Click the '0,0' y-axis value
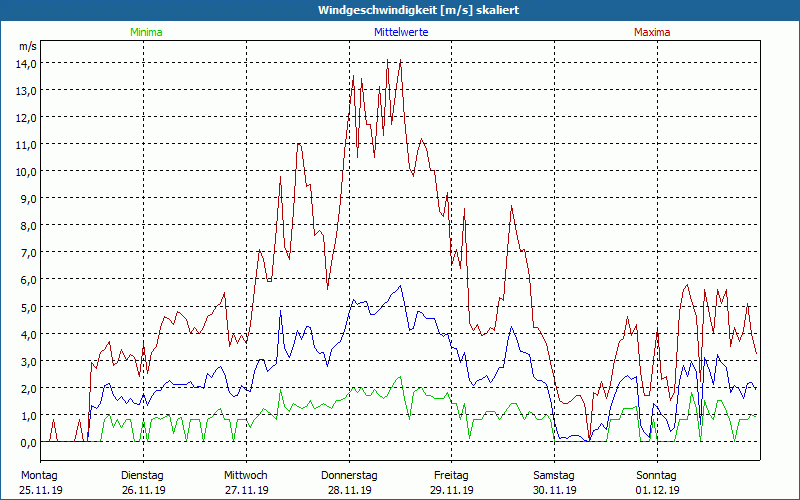The image size is (800, 500). point(29,443)
